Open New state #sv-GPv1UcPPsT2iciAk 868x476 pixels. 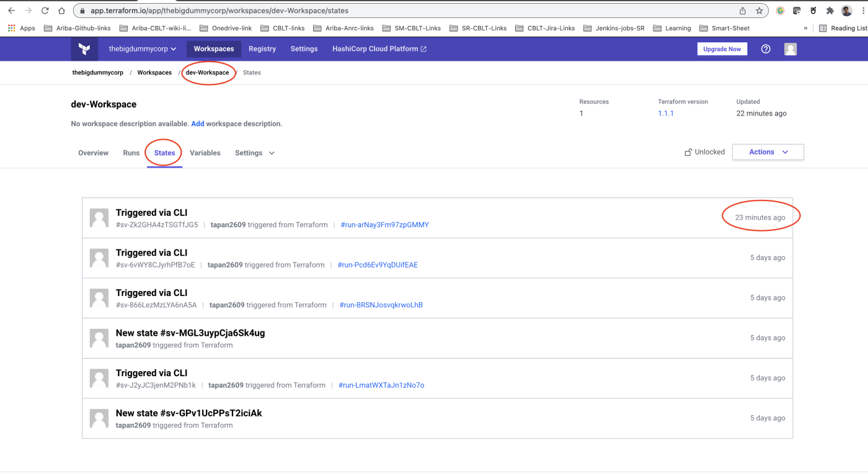[188, 413]
